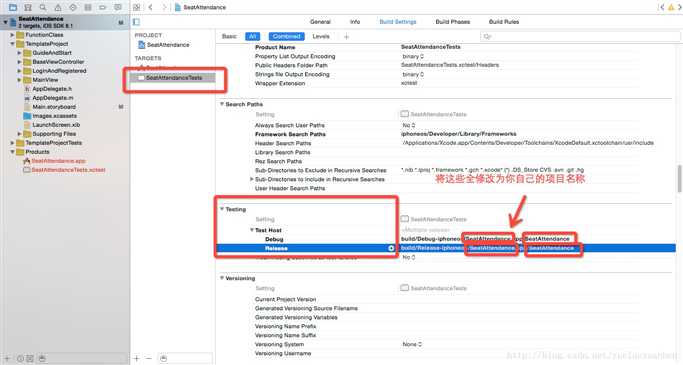The width and height of the screenshot is (683, 365).
Task: Collapse the SeatAttendance project root
Action: pos(5,21)
